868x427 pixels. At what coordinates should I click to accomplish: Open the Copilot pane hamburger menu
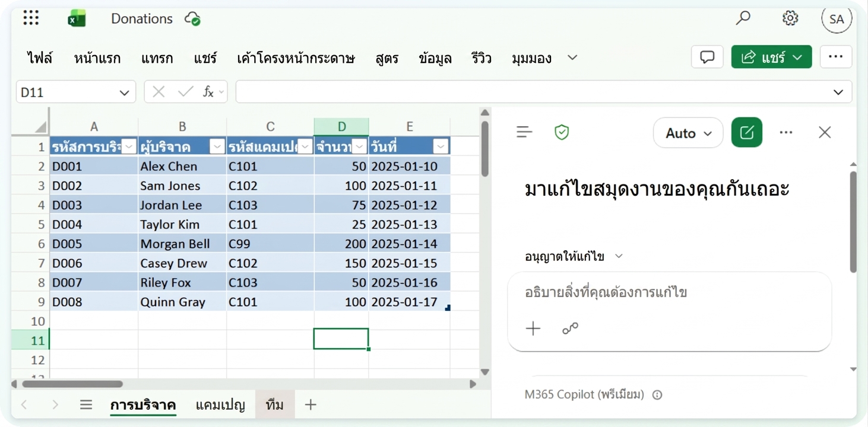point(524,132)
